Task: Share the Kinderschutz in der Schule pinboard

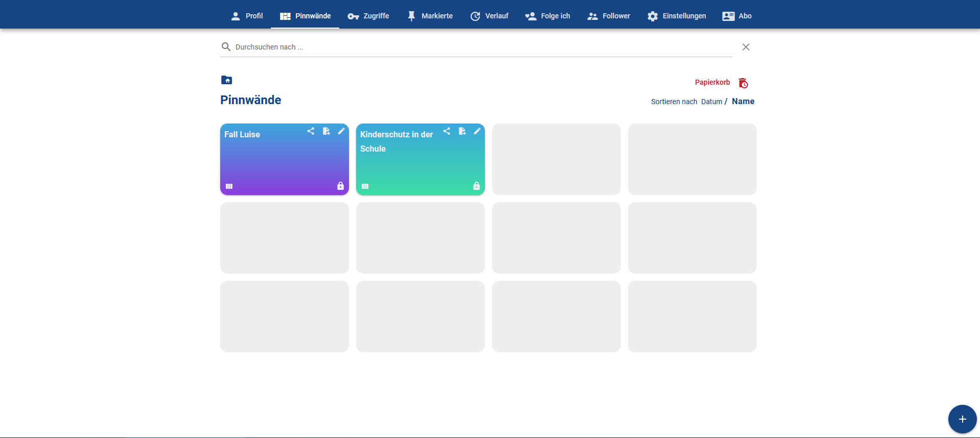Action: 447,131
